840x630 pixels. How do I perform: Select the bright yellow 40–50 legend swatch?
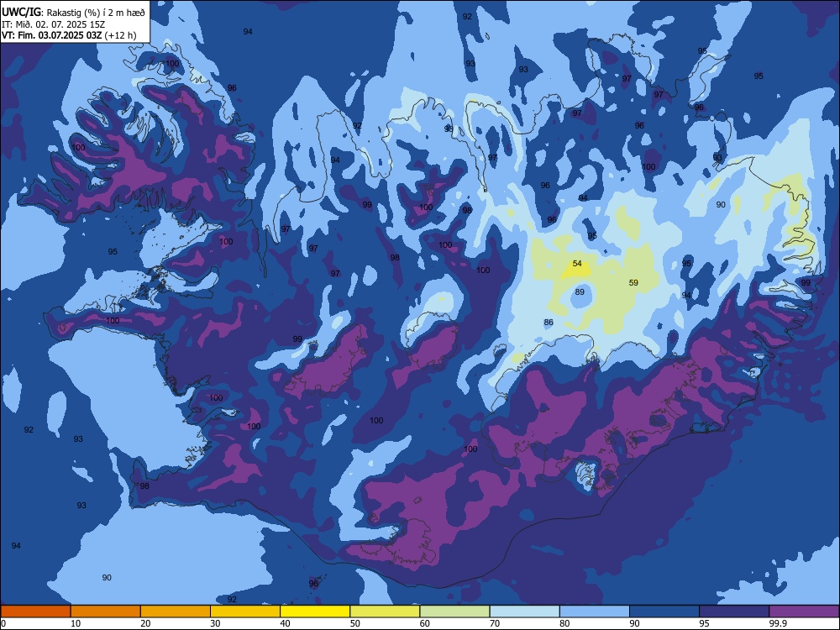(315, 612)
